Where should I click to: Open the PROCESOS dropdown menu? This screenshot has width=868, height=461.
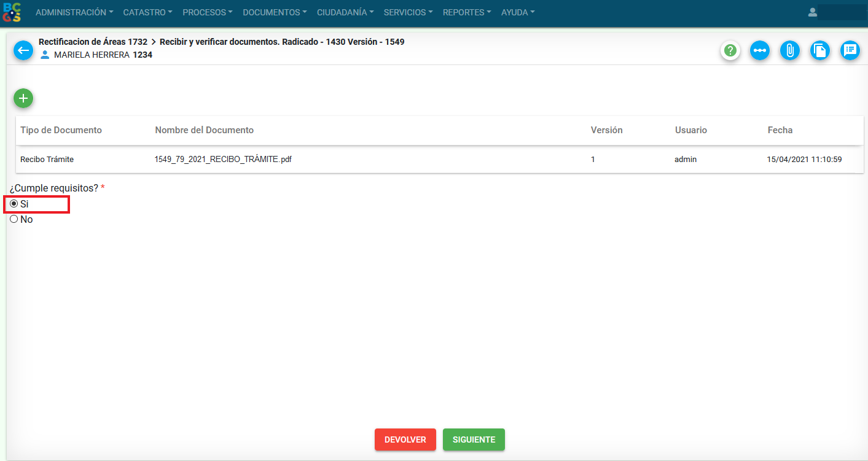(x=208, y=12)
